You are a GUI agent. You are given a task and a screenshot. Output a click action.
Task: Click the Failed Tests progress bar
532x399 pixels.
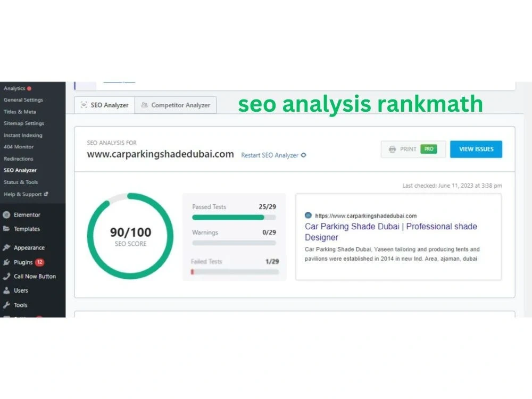[235, 272]
